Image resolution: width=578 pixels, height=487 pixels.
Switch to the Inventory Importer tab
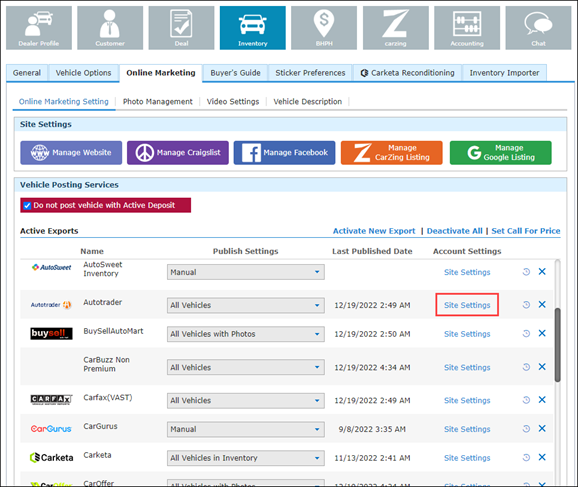point(504,73)
